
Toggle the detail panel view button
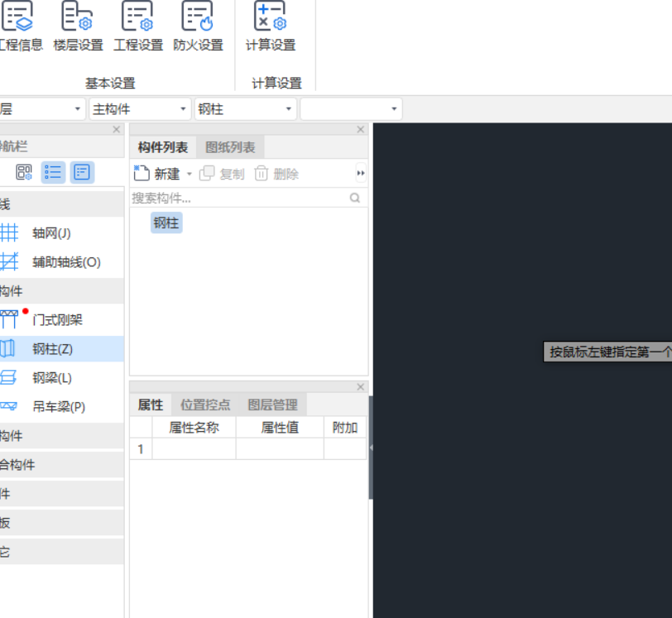(x=82, y=172)
